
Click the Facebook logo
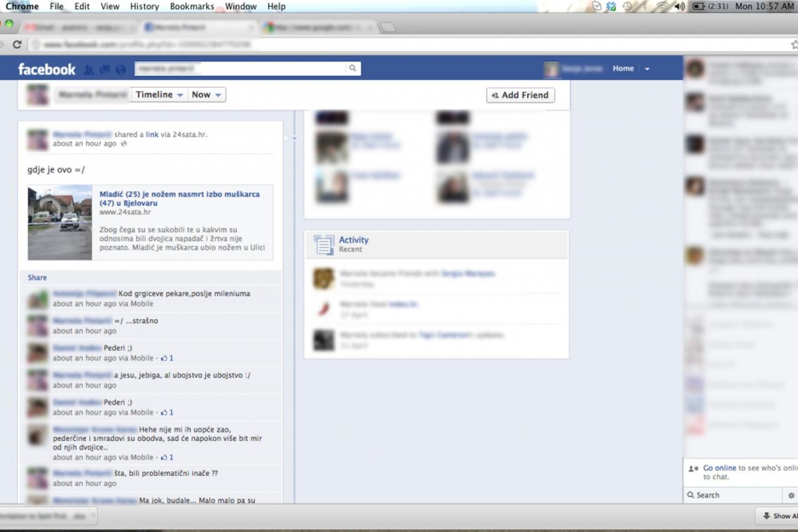[47, 69]
